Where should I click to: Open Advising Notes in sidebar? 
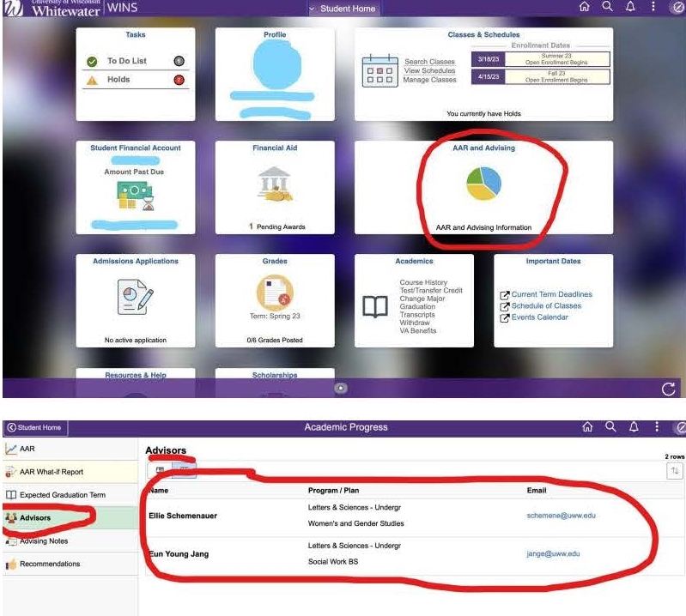tap(70, 541)
